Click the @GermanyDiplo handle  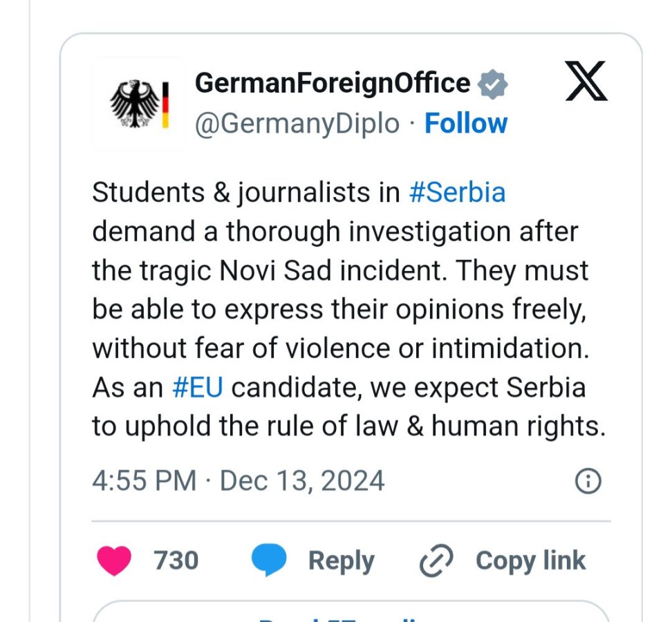click(x=297, y=124)
